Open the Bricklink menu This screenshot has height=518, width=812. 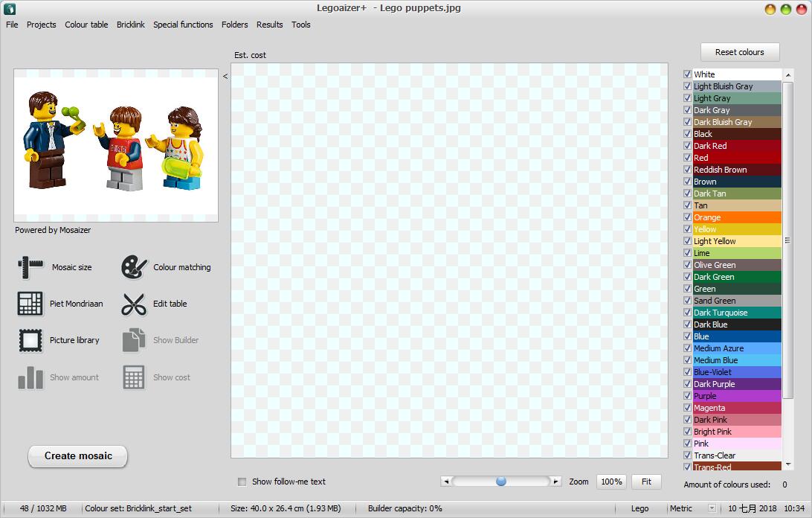[130, 25]
